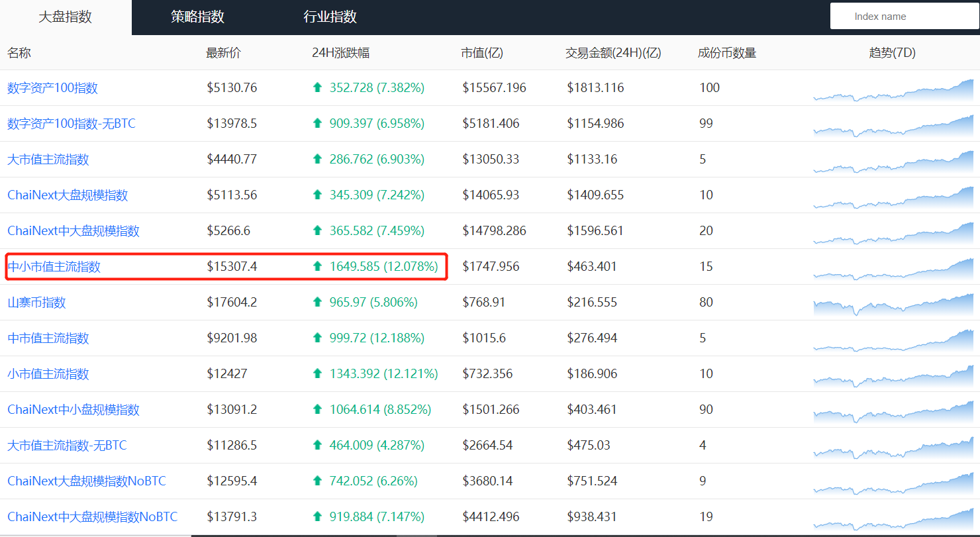Screen dimensions: 980x537
Task: Click the green up arrow beside 742.052
Action: [317, 481]
